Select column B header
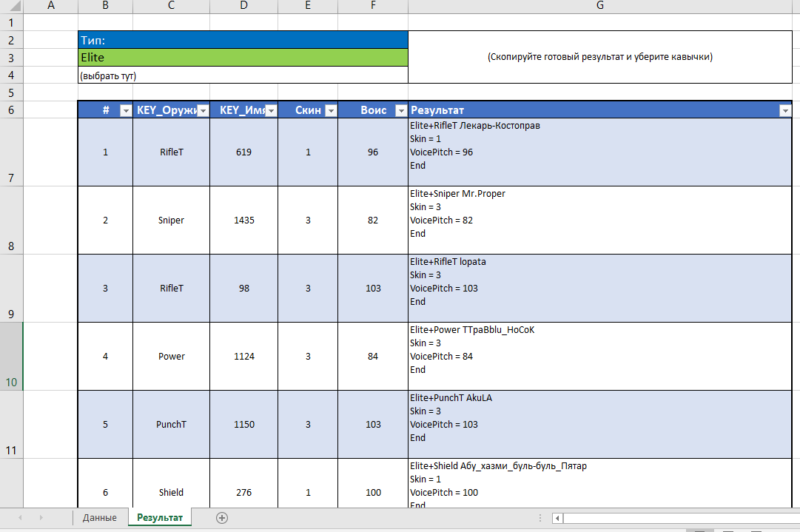Viewport: 800px width, 532px height. (x=106, y=6)
